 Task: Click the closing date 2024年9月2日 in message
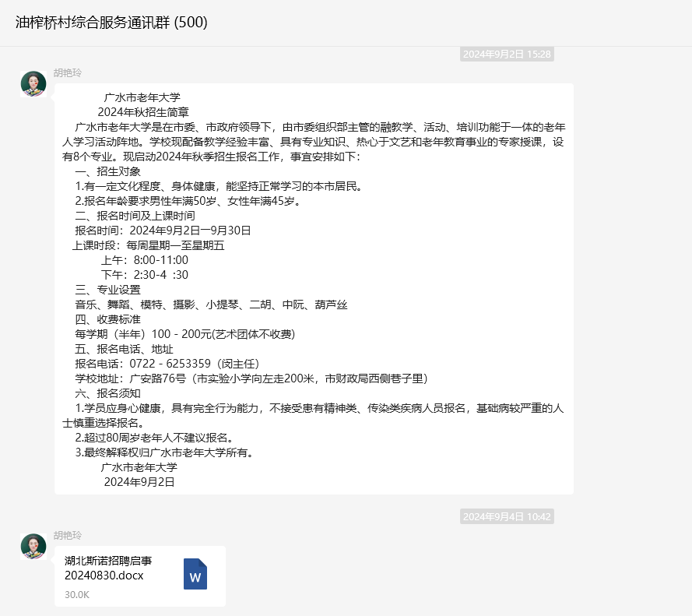click(x=139, y=482)
